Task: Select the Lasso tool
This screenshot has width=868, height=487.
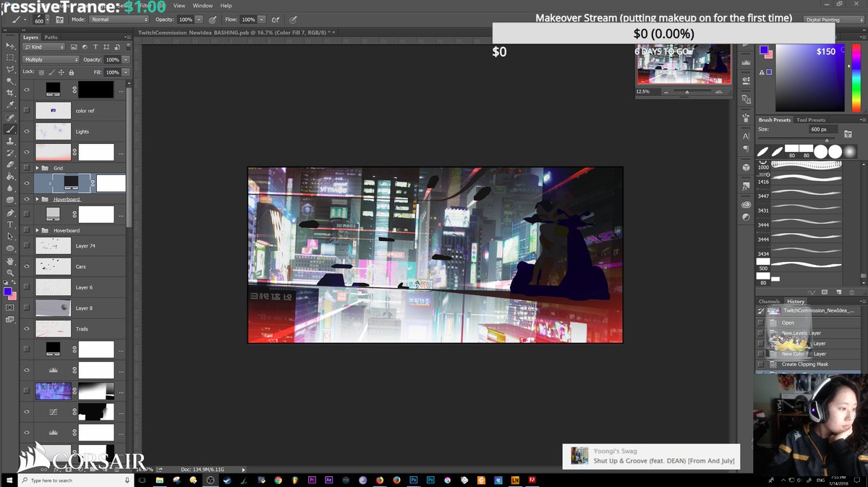Action: click(x=10, y=69)
